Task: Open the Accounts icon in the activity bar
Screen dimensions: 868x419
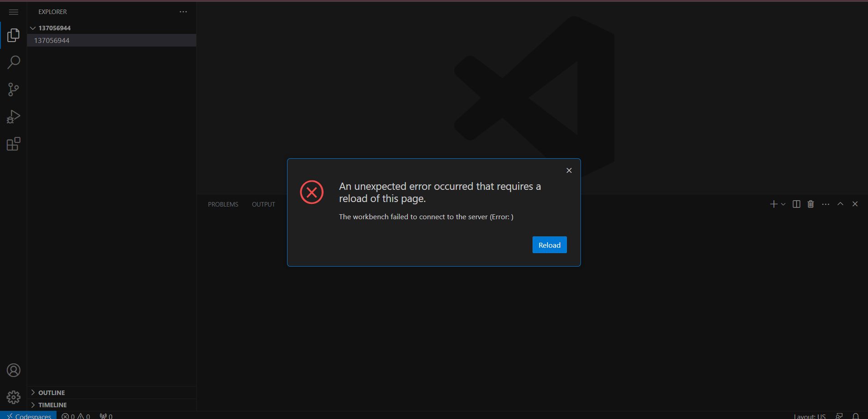Action: [x=14, y=370]
